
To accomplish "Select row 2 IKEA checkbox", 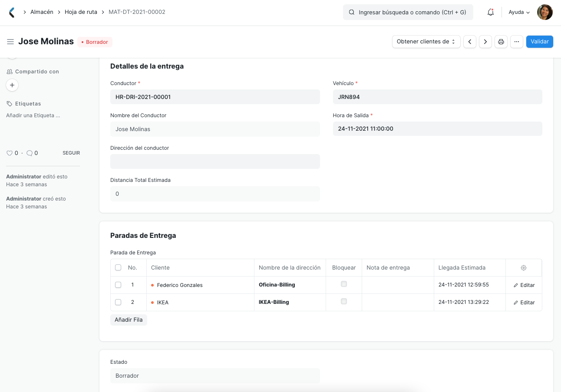I will click(118, 302).
